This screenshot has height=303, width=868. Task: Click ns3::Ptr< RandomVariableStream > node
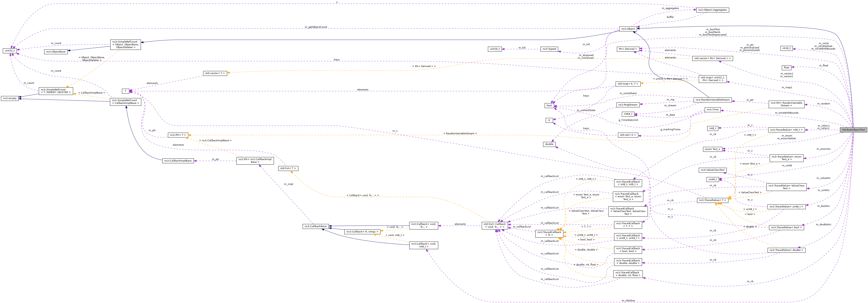(786, 104)
